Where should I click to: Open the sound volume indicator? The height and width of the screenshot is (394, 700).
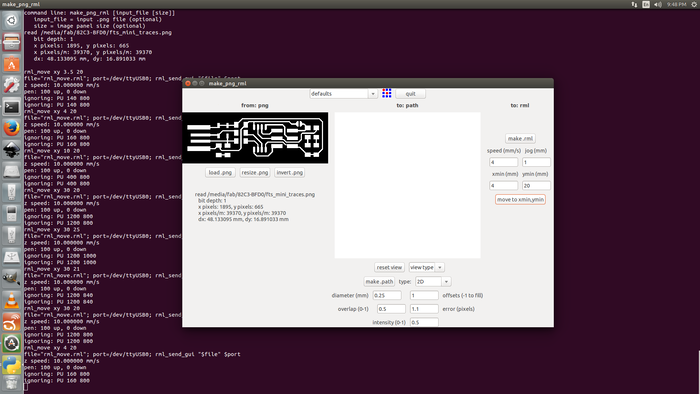pyautogui.click(x=658, y=4)
